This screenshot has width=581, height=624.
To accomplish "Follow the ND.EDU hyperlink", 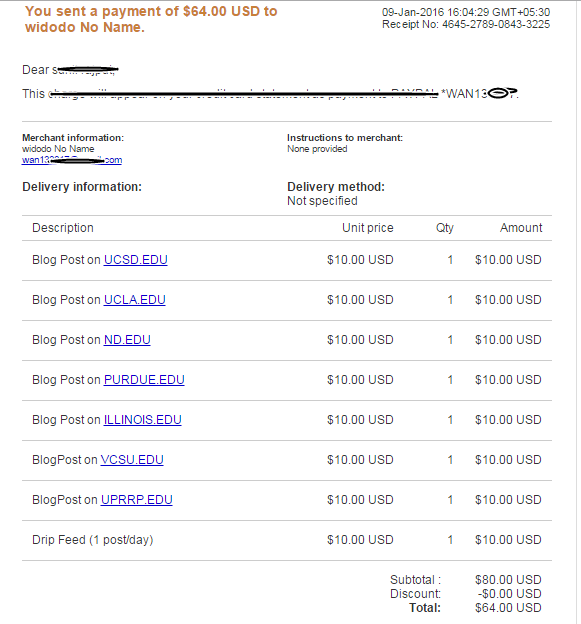I will 127,340.
